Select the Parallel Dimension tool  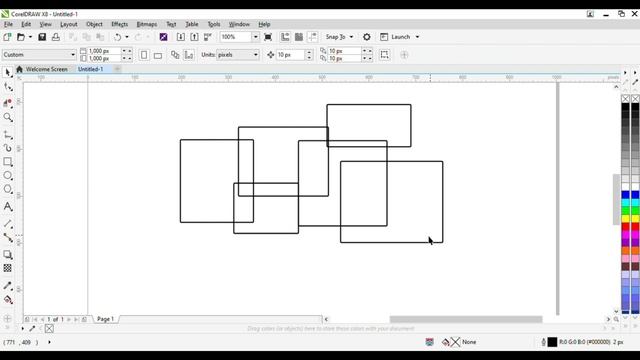[8, 224]
